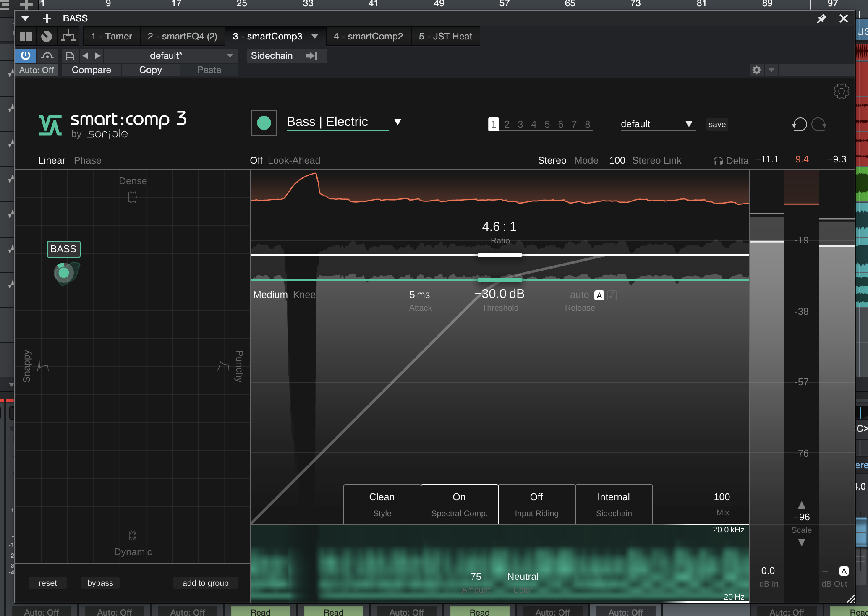Click the plugin power bypass icon
Viewport: 868px width, 616px height.
(x=26, y=55)
